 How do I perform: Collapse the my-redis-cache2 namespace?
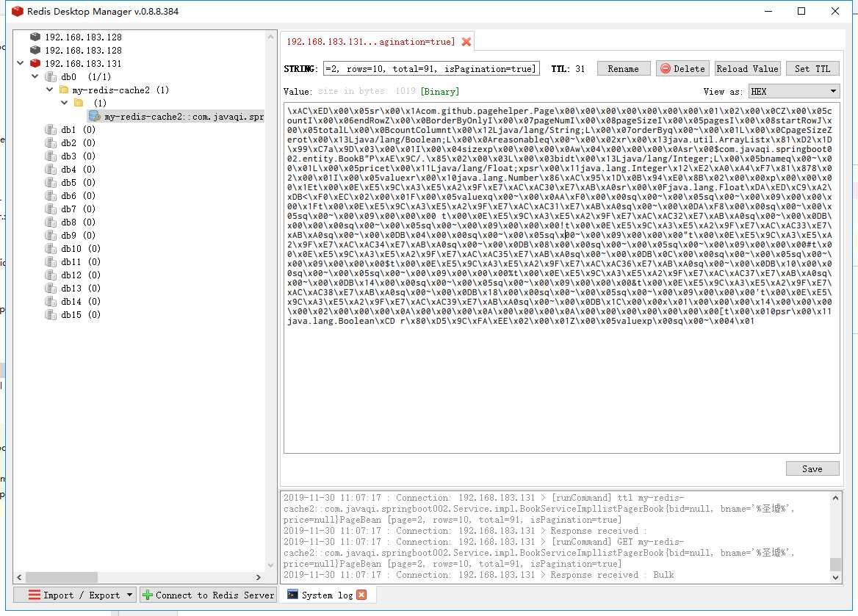[x=49, y=89]
